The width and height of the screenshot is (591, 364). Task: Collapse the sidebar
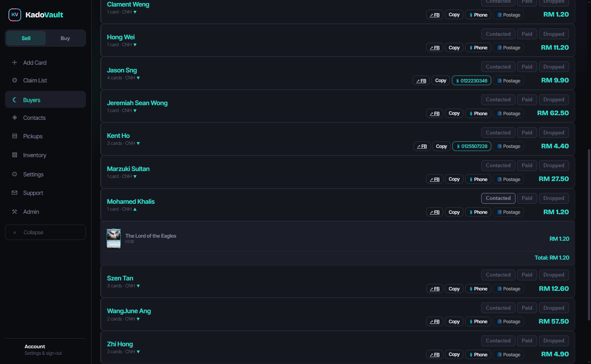coord(45,232)
